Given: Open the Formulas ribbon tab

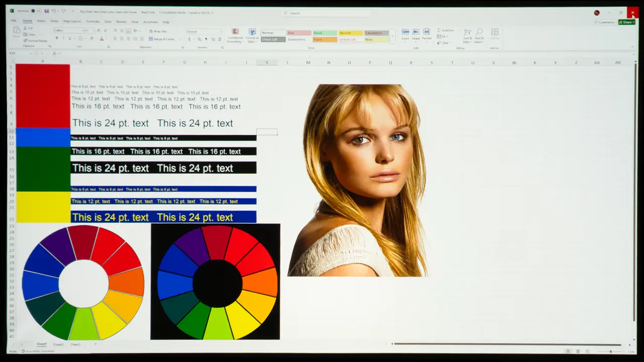Looking at the screenshot, I should tap(93, 22).
